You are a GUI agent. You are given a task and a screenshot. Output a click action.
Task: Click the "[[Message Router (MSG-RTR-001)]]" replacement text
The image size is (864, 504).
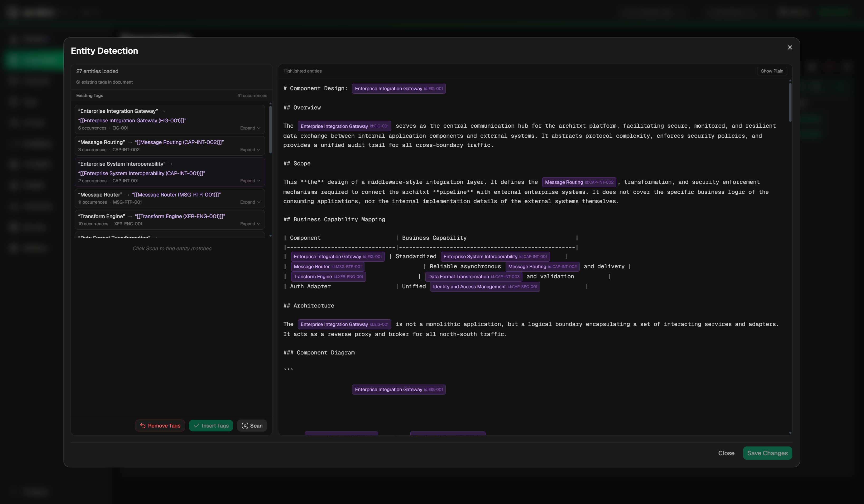176,195
